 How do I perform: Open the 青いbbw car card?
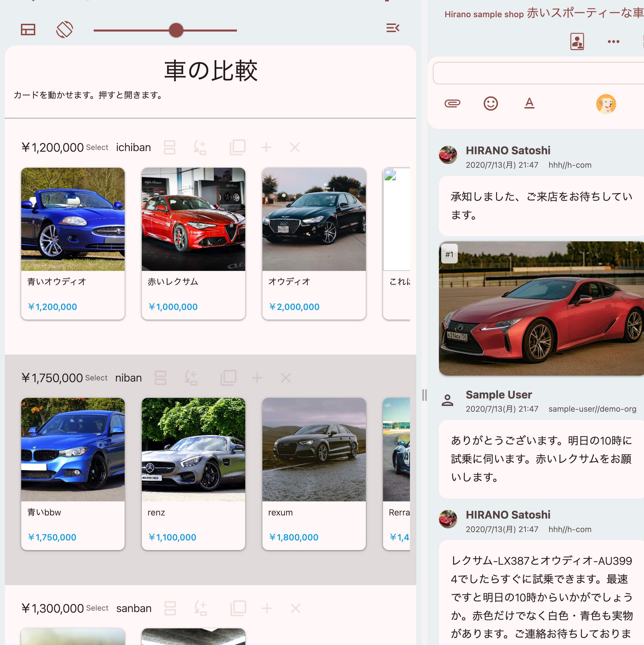73,474
